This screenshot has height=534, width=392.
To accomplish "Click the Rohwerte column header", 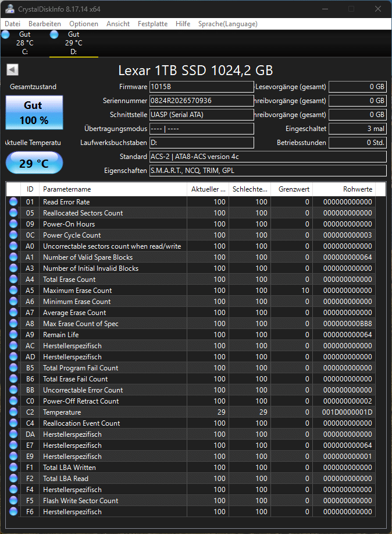I will pos(344,189).
